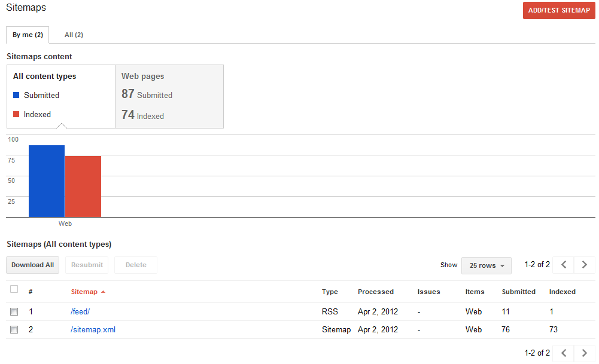Open the All (2) tab
This screenshot has height=364, width=599.
pyautogui.click(x=74, y=35)
